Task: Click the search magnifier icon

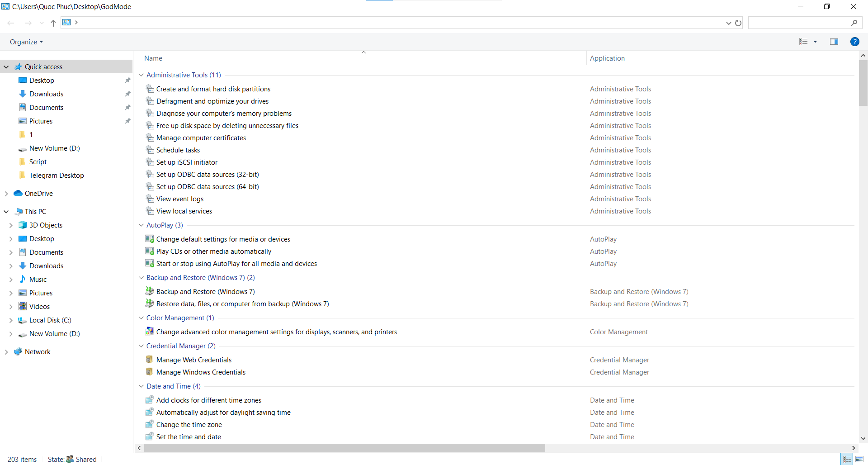Action: tap(854, 23)
